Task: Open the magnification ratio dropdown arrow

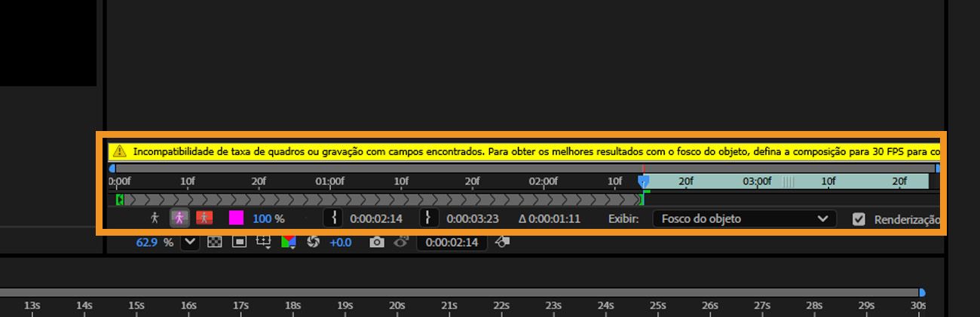Action: tap(189, 242)
